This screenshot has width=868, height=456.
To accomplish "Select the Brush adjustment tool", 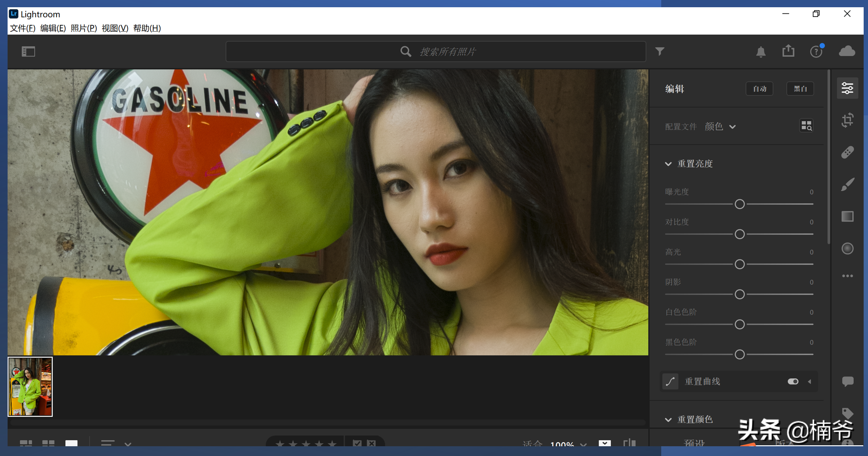I will pos(847,184).
